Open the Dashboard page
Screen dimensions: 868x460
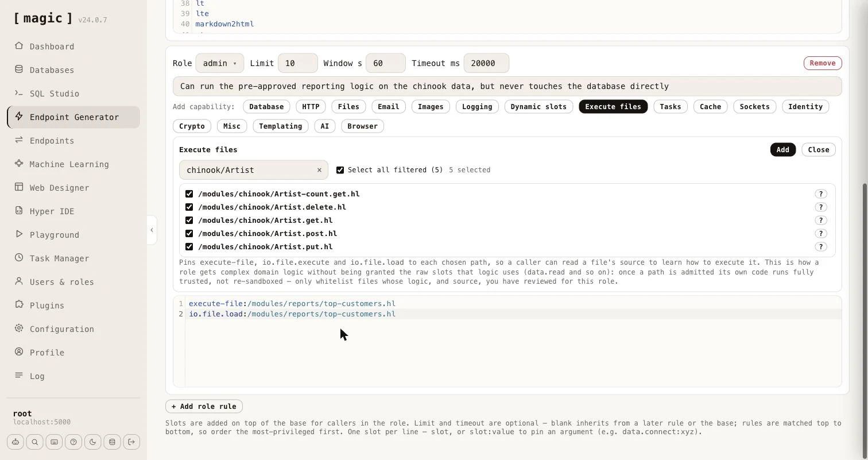tap(73, 47)
